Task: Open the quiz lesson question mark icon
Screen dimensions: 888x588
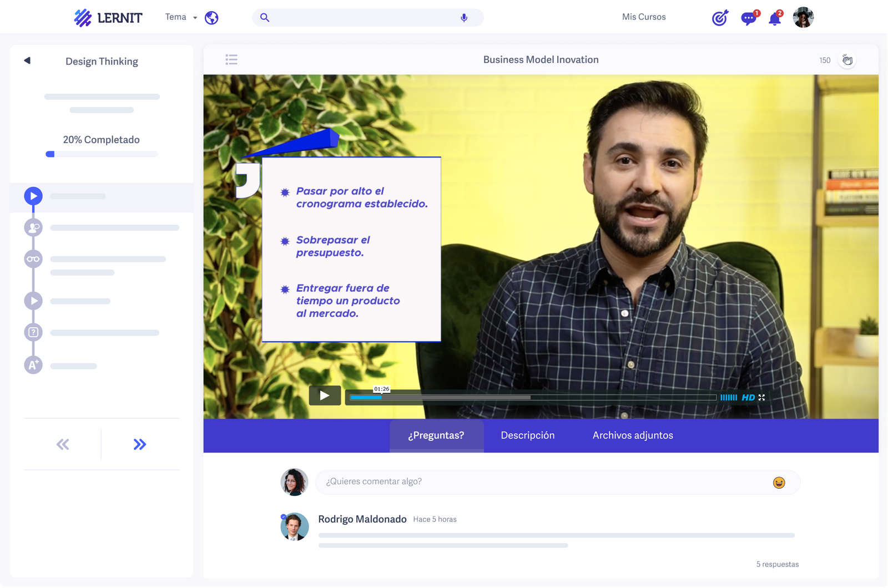Action: [33, 332]
